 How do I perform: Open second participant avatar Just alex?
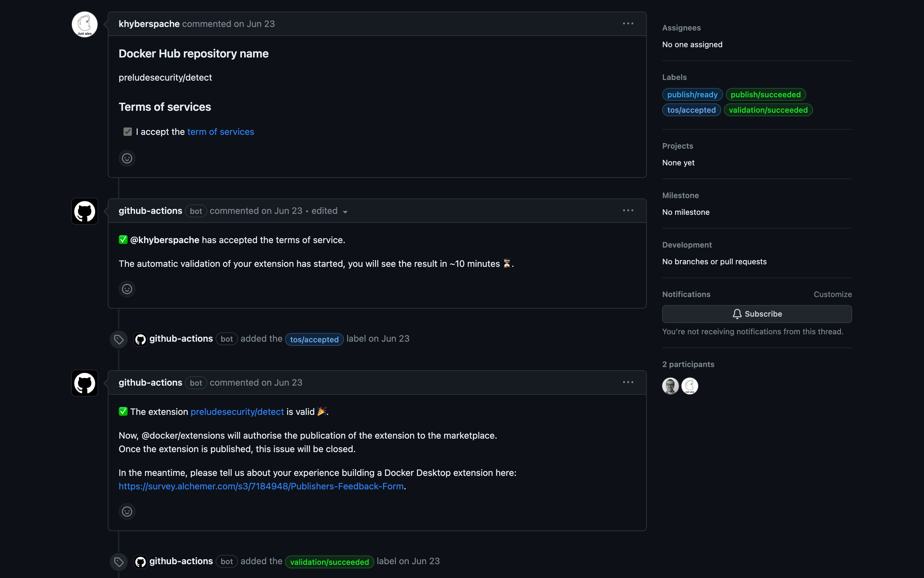tap(689, 386)
